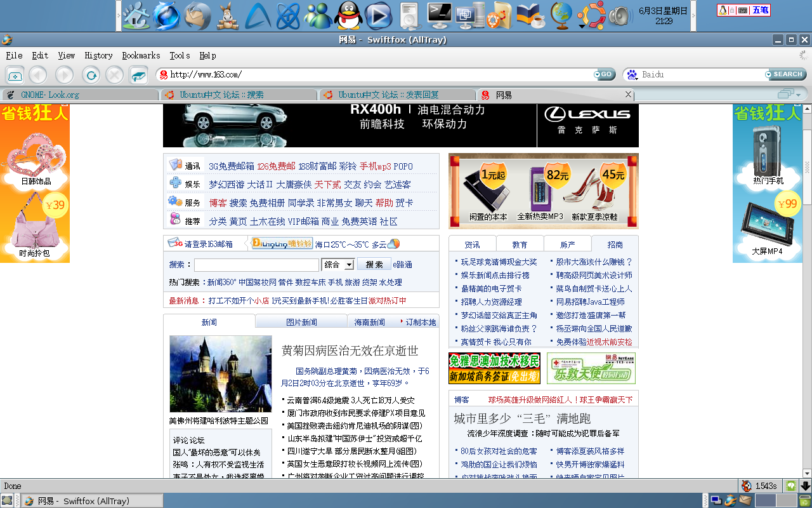Click the black download arrow status icon
Image resolution: width=812 pixels, height=508 pixels.
coord(806,486)
